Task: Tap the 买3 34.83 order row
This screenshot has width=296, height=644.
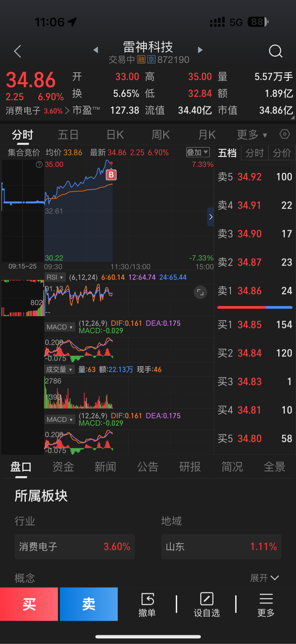Action: [x=255, y=382]
